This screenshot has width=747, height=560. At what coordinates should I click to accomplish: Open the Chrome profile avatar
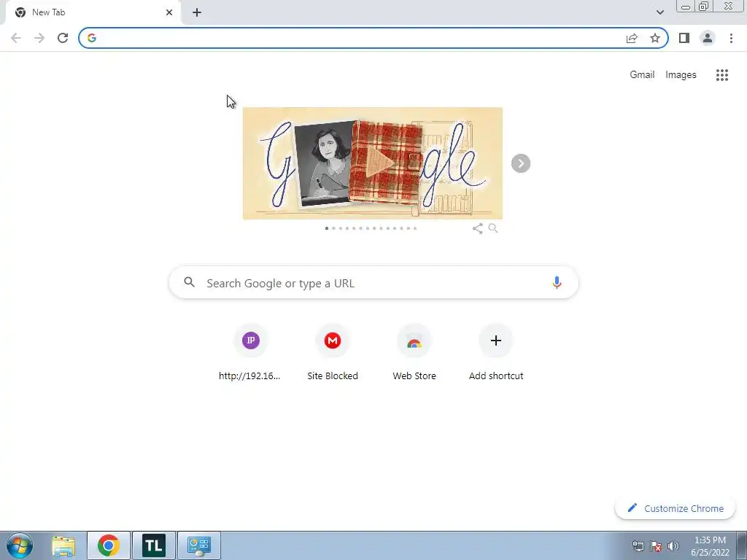click(708, 38)
